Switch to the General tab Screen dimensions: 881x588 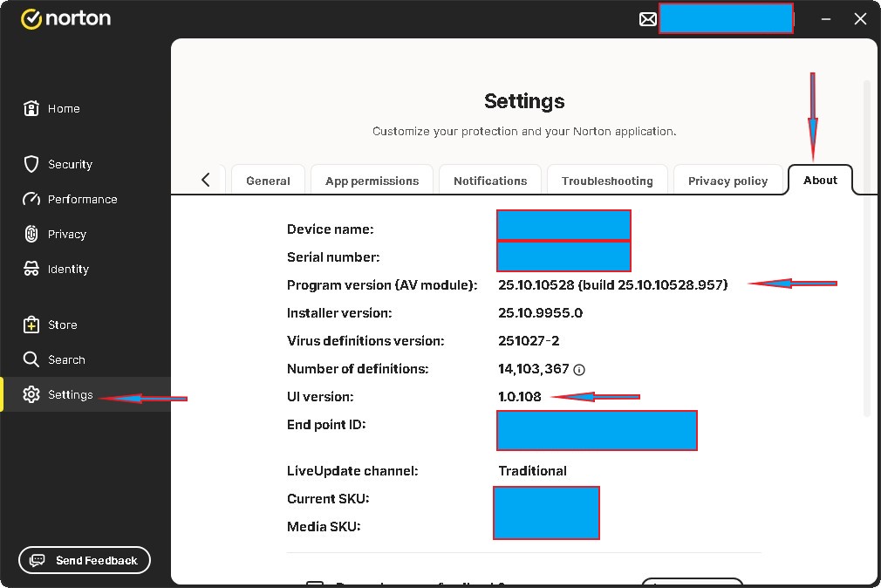[x=268, y=181]
